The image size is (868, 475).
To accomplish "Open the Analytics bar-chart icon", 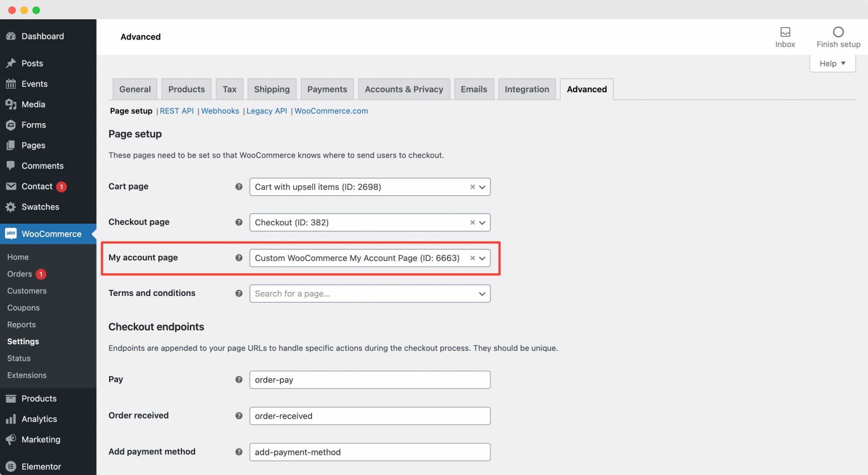I will point(12,419).
